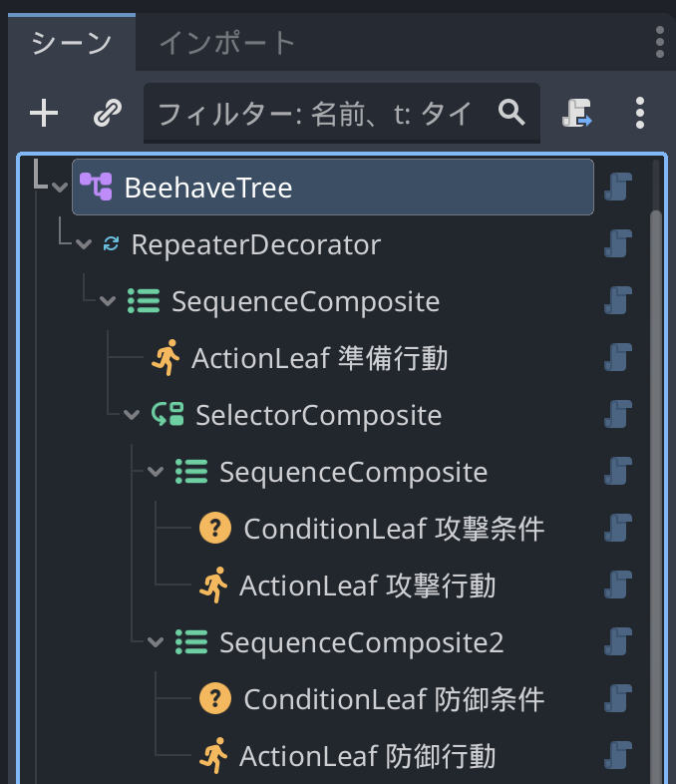The width and height of the screenshot is (676, 784).
Task: Collapse the SequenceComposite2 node
Action: coord(155,642)
